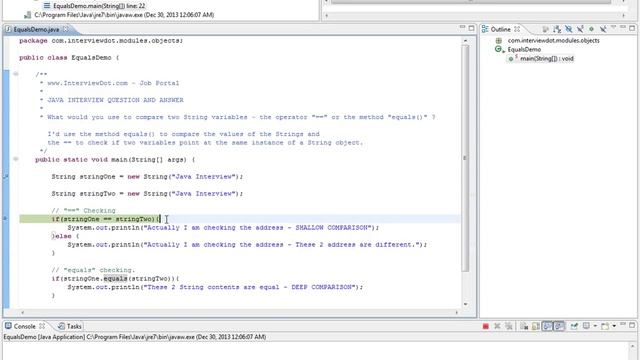Toggle Hide Local Types in Outline

[x=603, y=29]
